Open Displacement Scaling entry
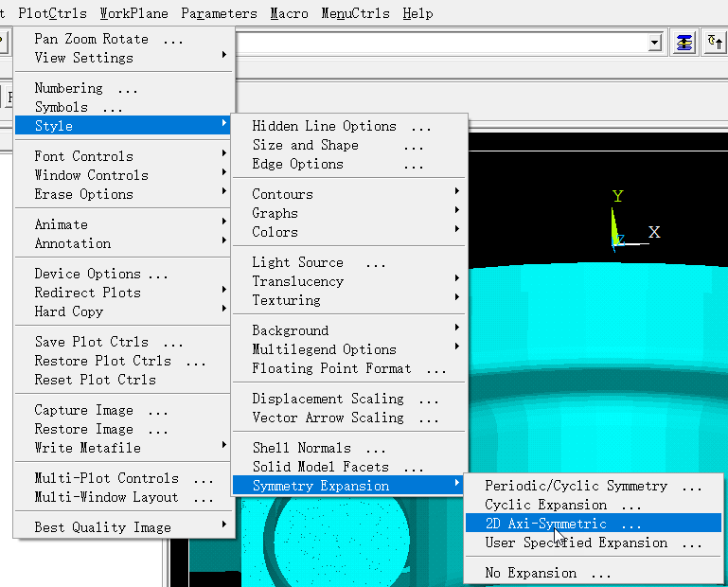 pos(349,399)
